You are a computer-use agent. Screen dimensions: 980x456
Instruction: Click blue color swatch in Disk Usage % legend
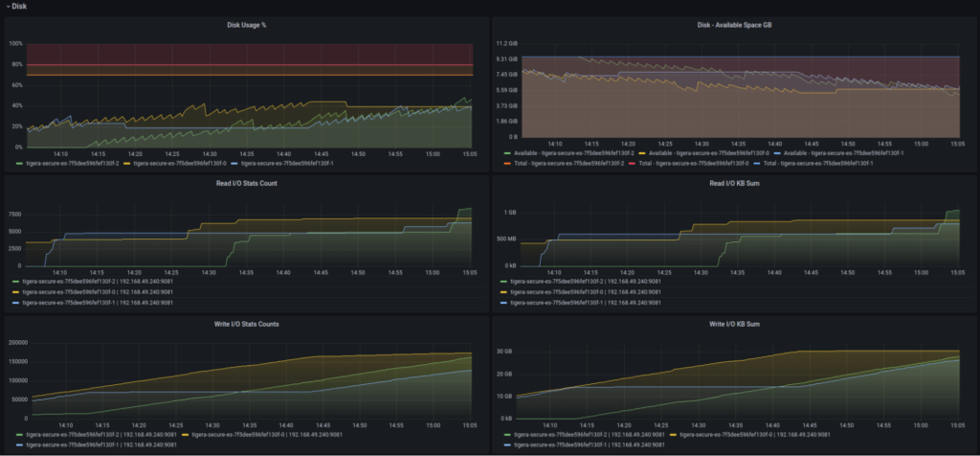pos(234,163)
